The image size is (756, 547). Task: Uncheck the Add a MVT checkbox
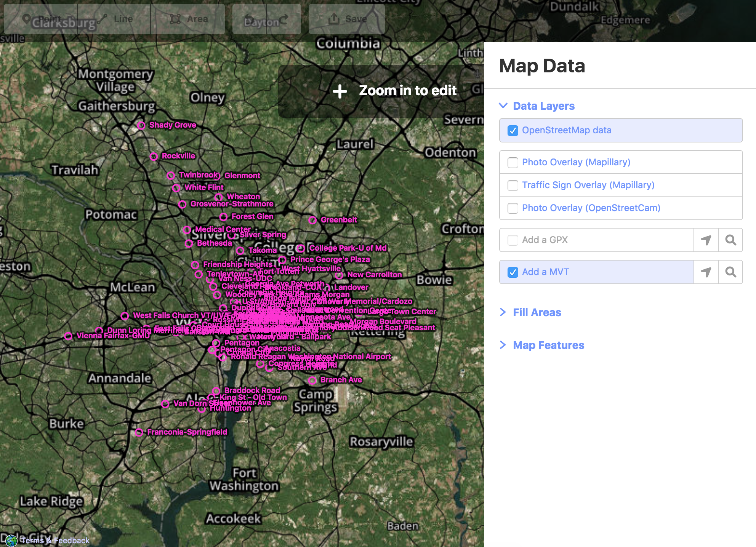coord(513,272)
